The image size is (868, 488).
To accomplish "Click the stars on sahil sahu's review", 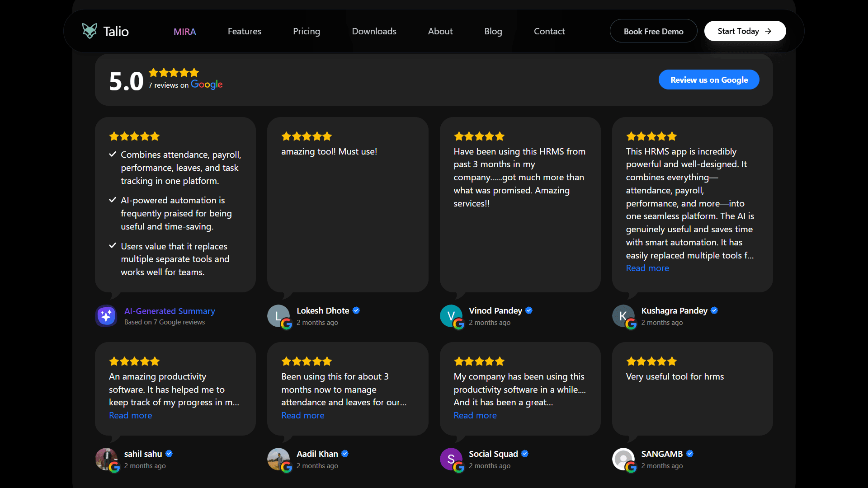I will tap(134, 361).
